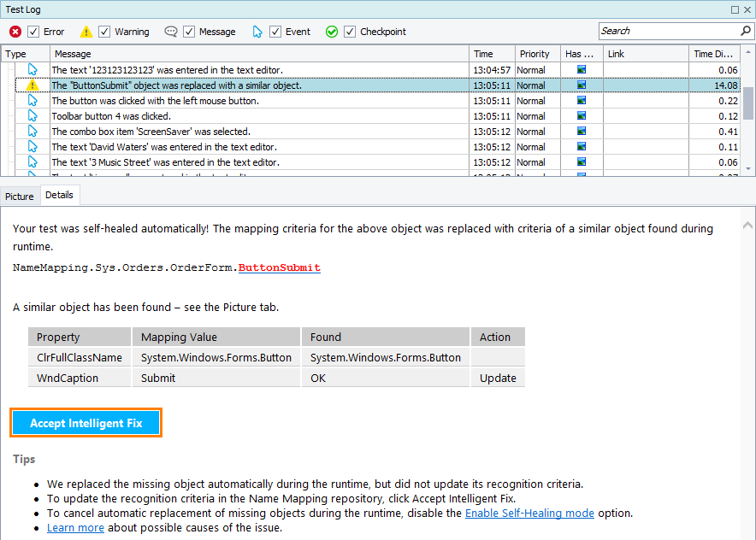Click the magnifier icon in the Search box
Screen dimensions: 756x540
(x=747, y=31)
